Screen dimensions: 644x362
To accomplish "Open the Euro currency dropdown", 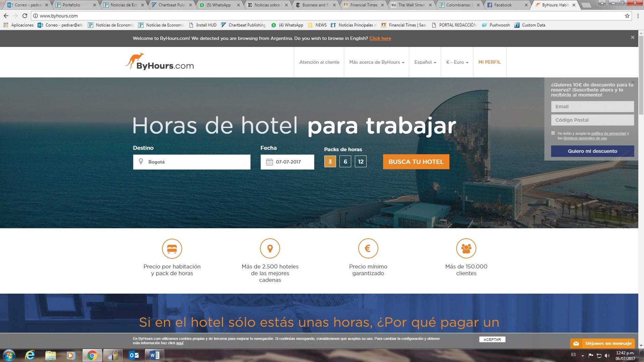I will 457,62.
